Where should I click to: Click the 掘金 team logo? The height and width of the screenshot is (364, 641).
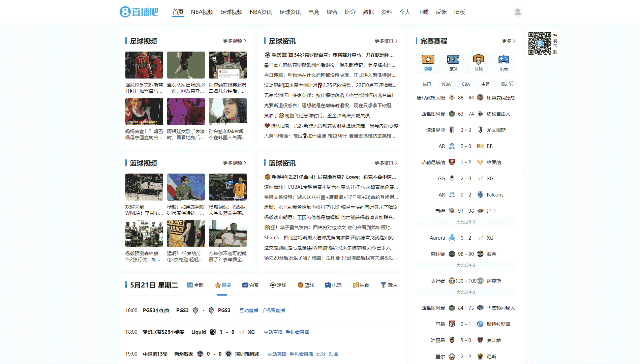click(x=480, y=254)
